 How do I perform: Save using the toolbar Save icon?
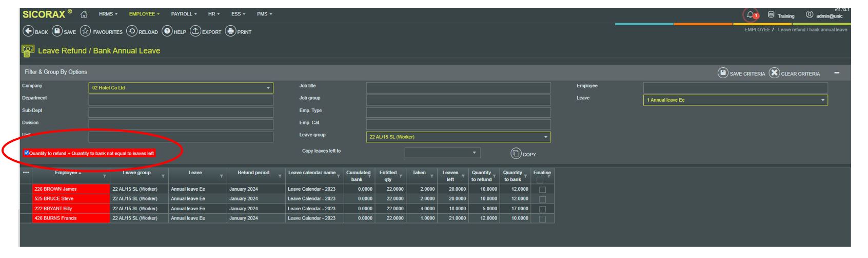tap(57, 31)
